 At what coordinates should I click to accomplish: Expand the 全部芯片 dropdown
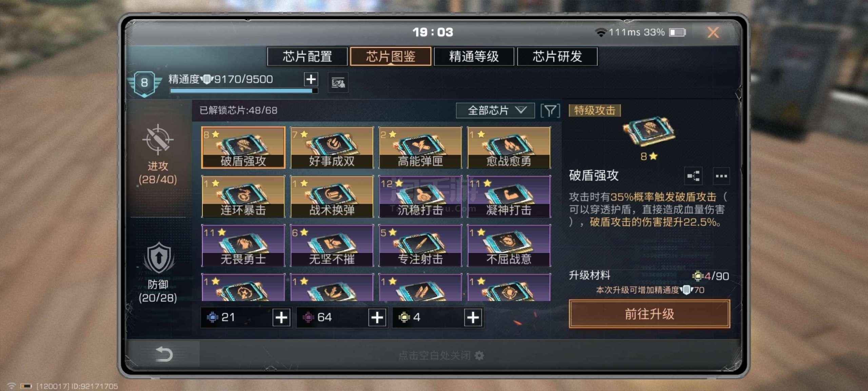coord(495,111)
